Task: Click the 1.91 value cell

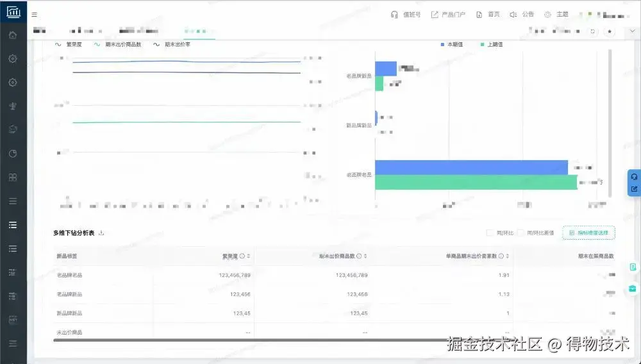Action: pyautogui.click(x=504, y=276)
